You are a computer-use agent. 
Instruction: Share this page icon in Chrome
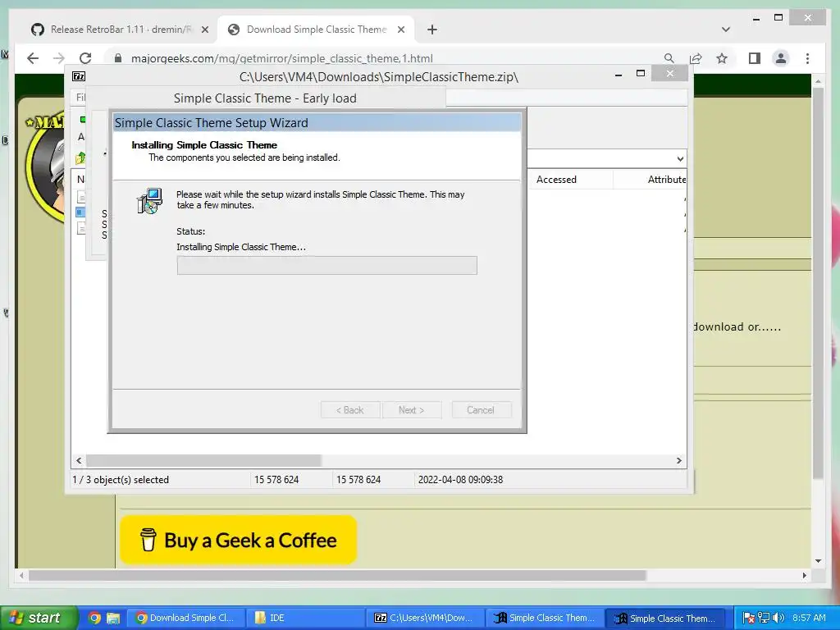[696, 58]
